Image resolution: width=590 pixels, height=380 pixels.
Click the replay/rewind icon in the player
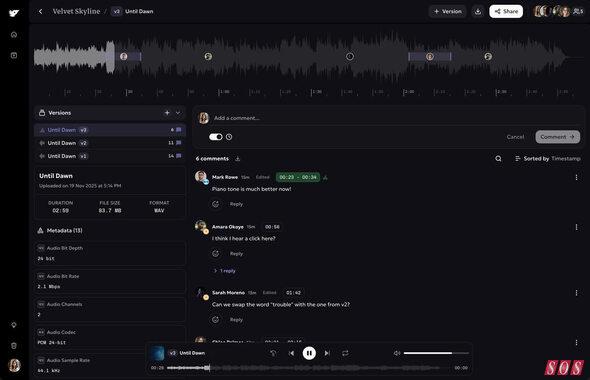click(x=273, y=353)
